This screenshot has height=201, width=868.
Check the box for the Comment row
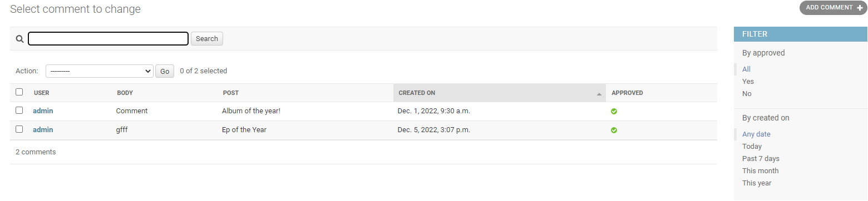click(x=19, y=110)
